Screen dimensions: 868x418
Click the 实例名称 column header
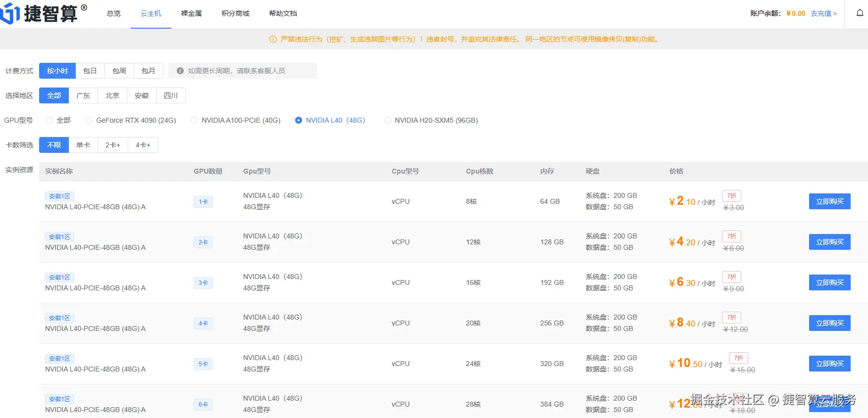point(59,171)
